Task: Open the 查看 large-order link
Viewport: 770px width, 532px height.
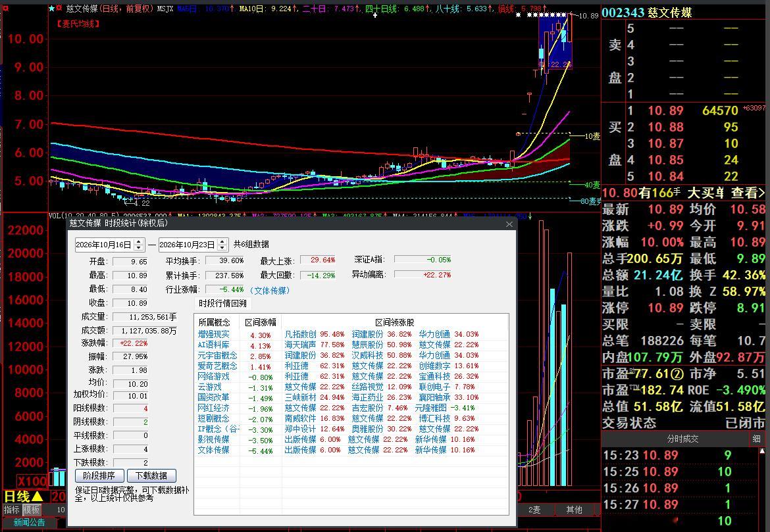Action: coord(748,193)
